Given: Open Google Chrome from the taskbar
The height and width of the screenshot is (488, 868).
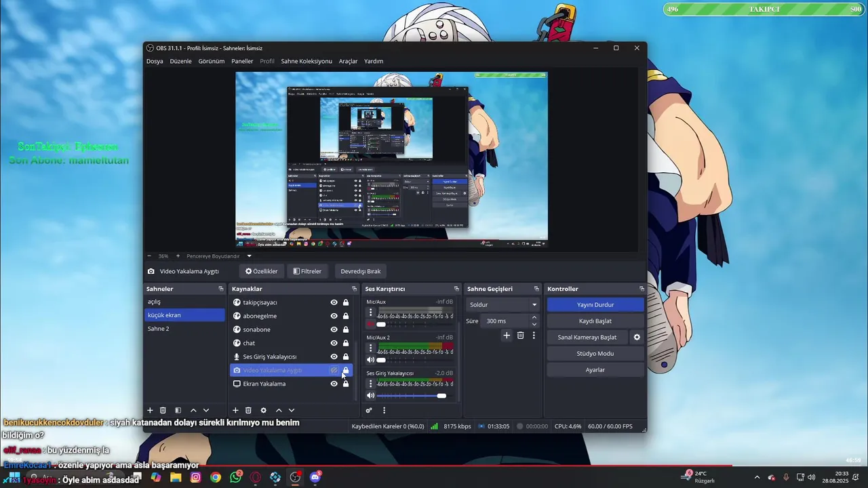Looking at the screenshot, I should [x=216, y=477].
